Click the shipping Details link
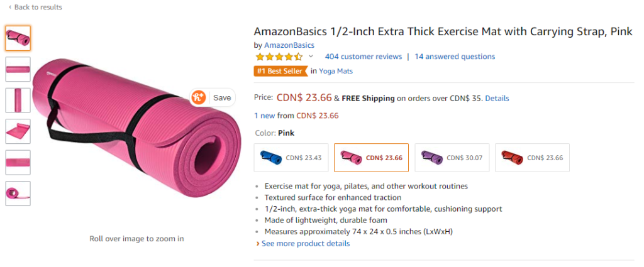Screen dimensions: 644x267 (x=497, y=99)
